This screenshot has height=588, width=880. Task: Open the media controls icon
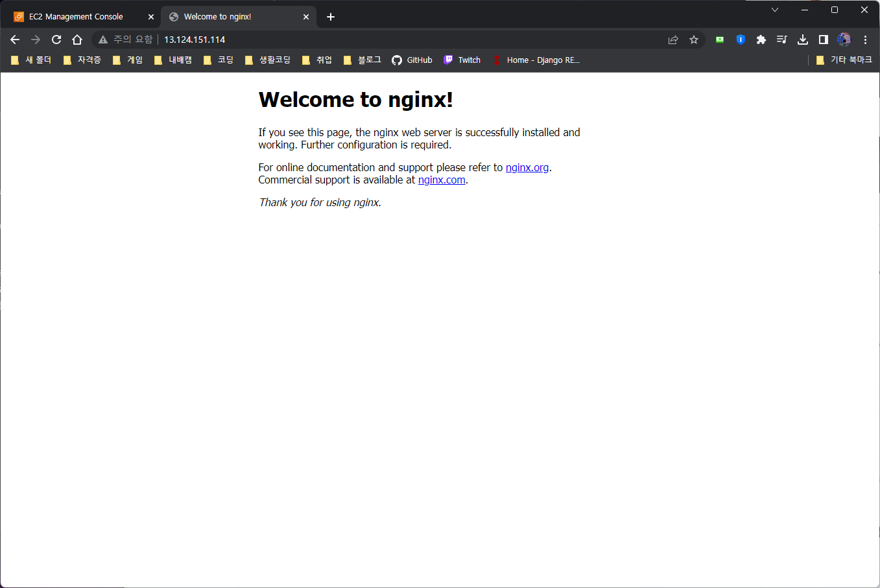[x=782, y=40]
